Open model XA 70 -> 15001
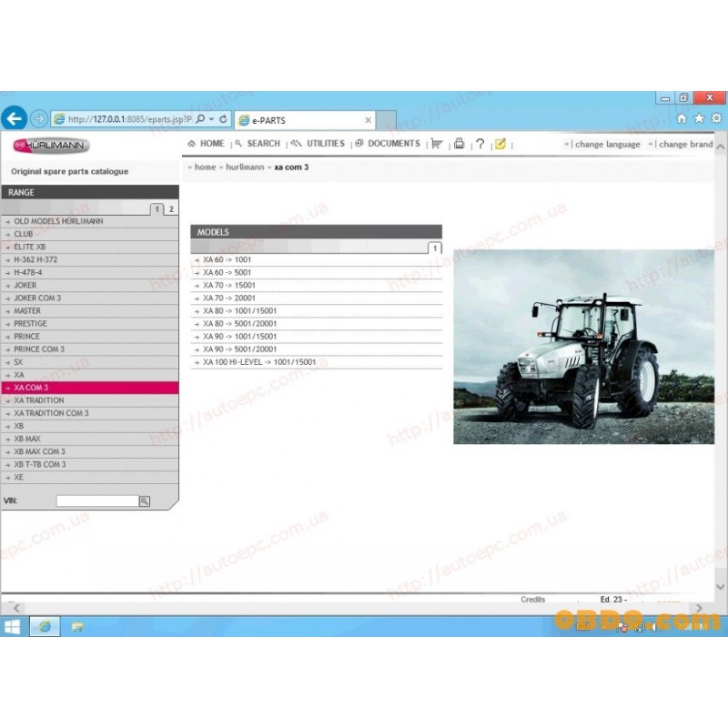This screenshot has height=728, width=728. 316,285
